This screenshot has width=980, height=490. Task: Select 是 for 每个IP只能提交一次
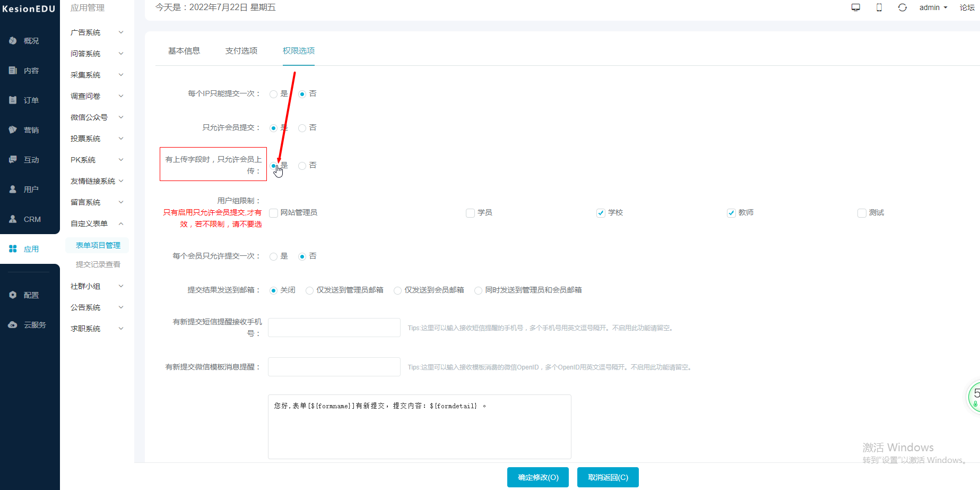pos(273,94)
